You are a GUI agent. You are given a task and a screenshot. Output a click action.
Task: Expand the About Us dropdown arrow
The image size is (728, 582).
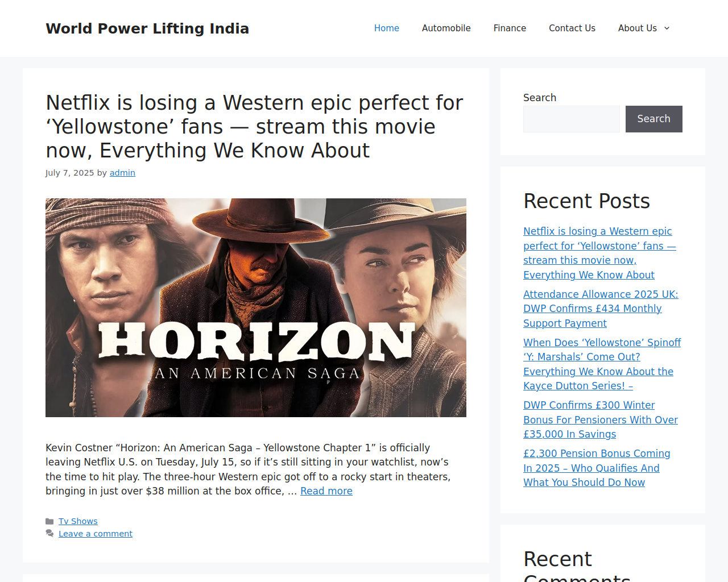(x=667, y=28)
